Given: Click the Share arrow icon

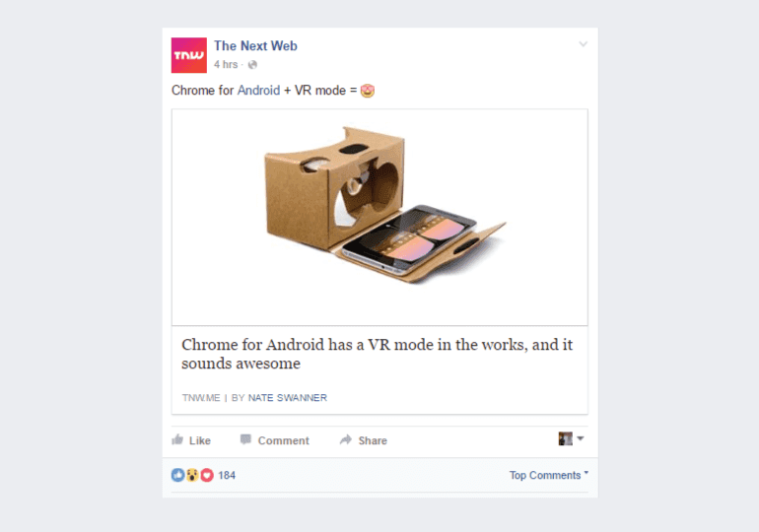Looking at the screenshot, I should 346,439.
